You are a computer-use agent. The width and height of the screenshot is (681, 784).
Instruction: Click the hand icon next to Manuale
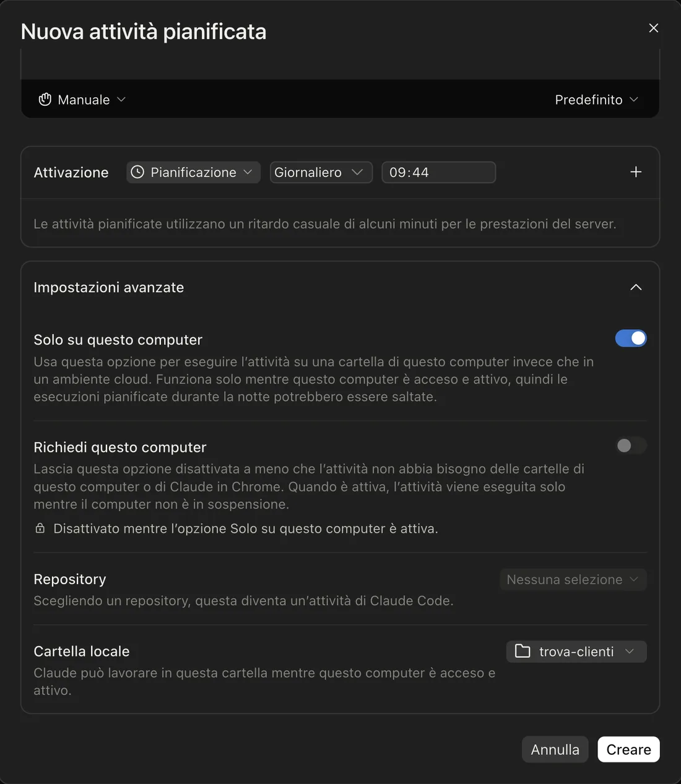45,100
